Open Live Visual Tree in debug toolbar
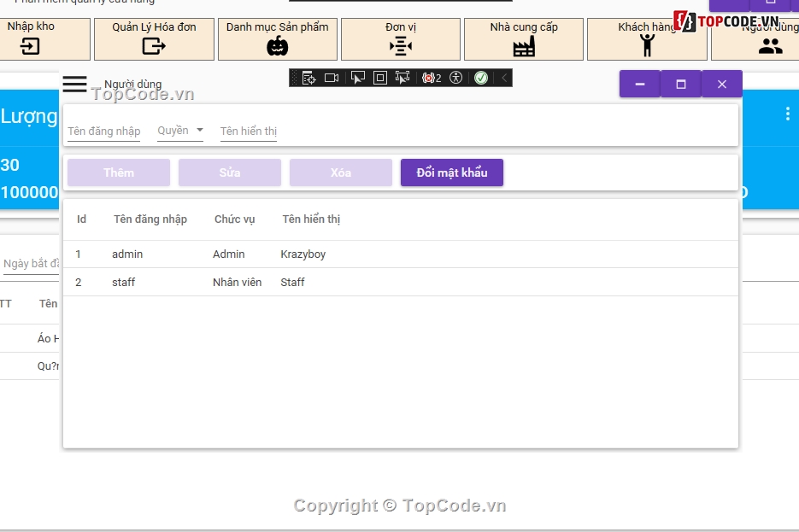The image size is (799, 532). coord(308,78)
